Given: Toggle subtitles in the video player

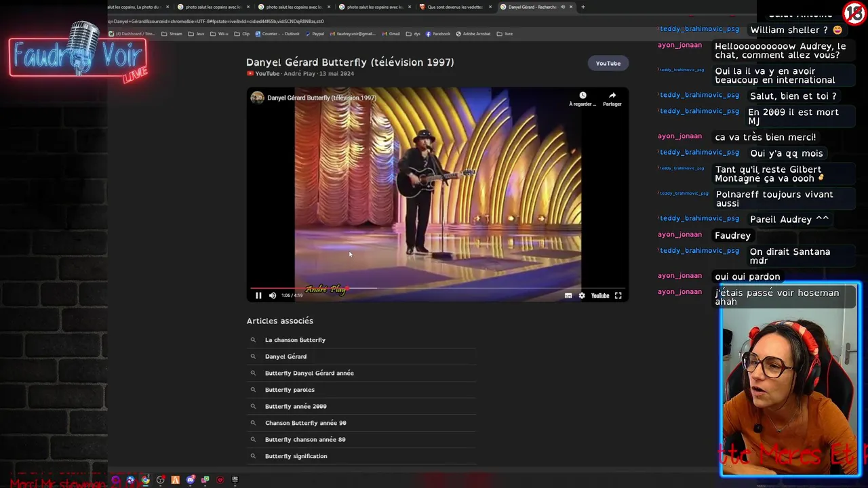Looking at the screenshot, I should 568,296.
